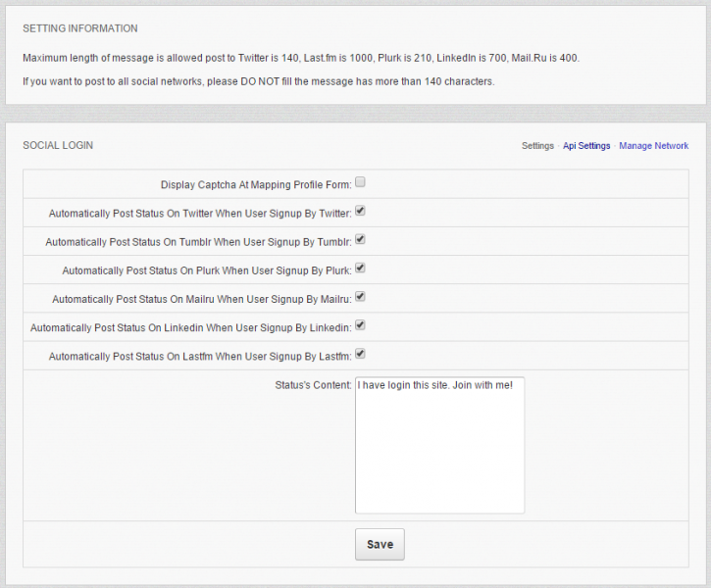
Task: Click the Tumblr auto post label text
Action: coord(199,242)
